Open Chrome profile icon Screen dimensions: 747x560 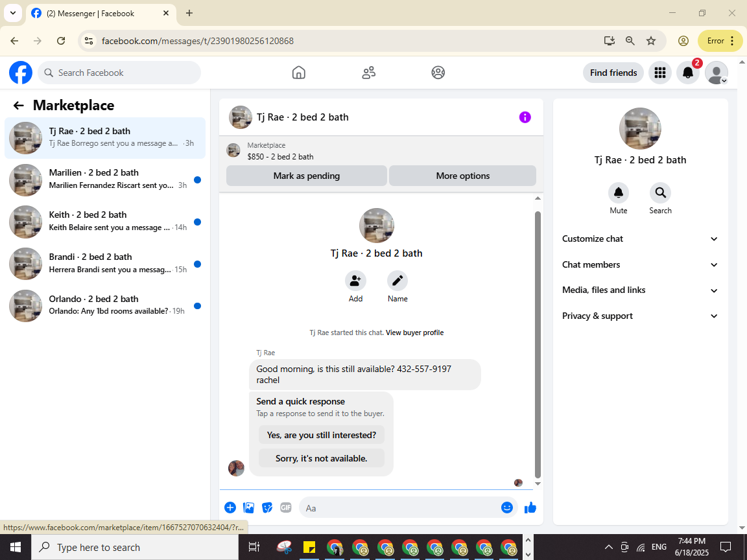(x=683, y=41)
